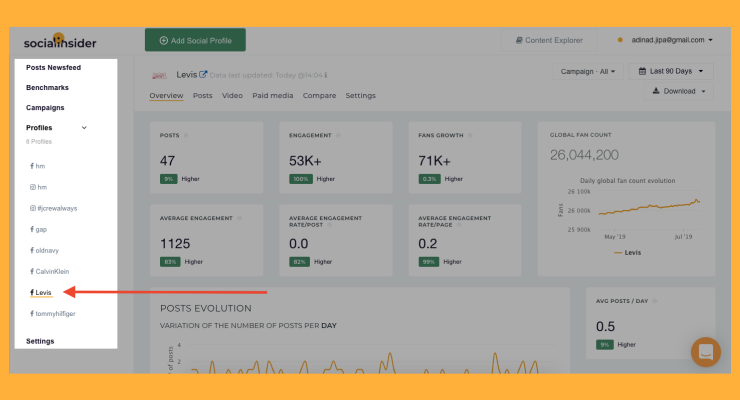The width and height of the screenshot is (740, 400).
Task: Collapse the Profiles section chevron
Action: point(84,128)
